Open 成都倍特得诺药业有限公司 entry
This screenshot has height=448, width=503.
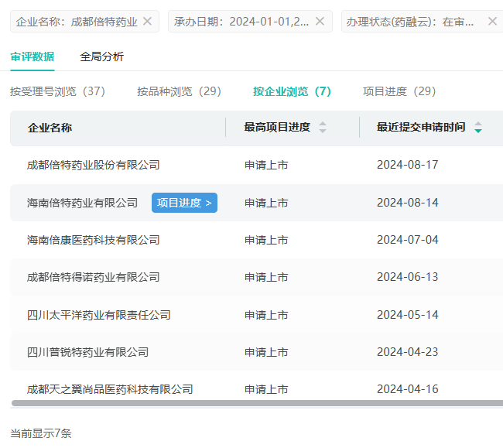point(93,277)
